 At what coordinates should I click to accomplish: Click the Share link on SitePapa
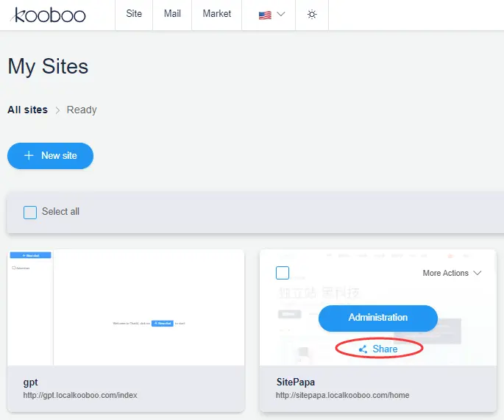[x=385, y=349]
